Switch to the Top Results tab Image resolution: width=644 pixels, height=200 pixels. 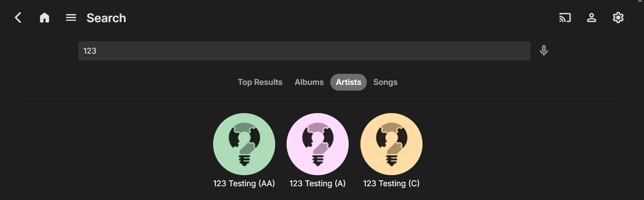pyautogui.click(x=260, y=82)
